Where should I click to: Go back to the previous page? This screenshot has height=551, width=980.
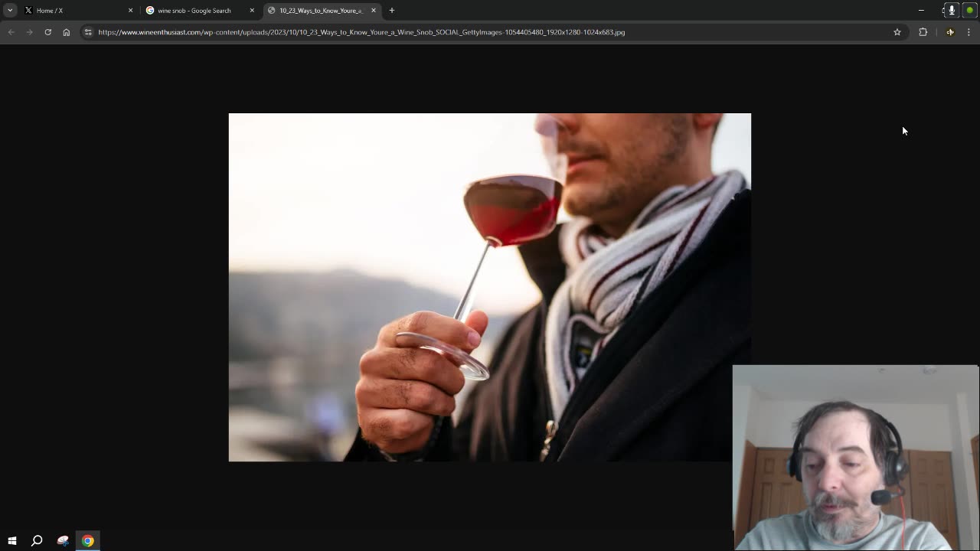[x=11, y=32]
